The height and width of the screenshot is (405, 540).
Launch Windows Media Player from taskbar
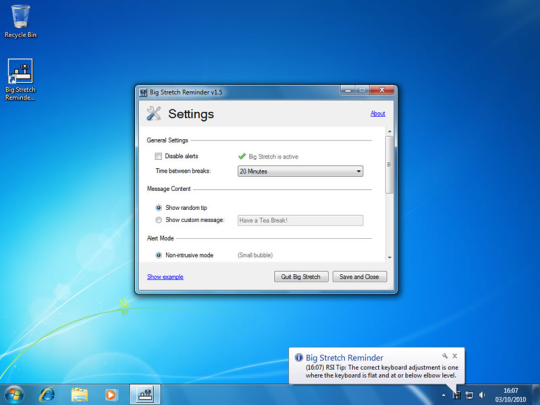click(x=111, y=394)
